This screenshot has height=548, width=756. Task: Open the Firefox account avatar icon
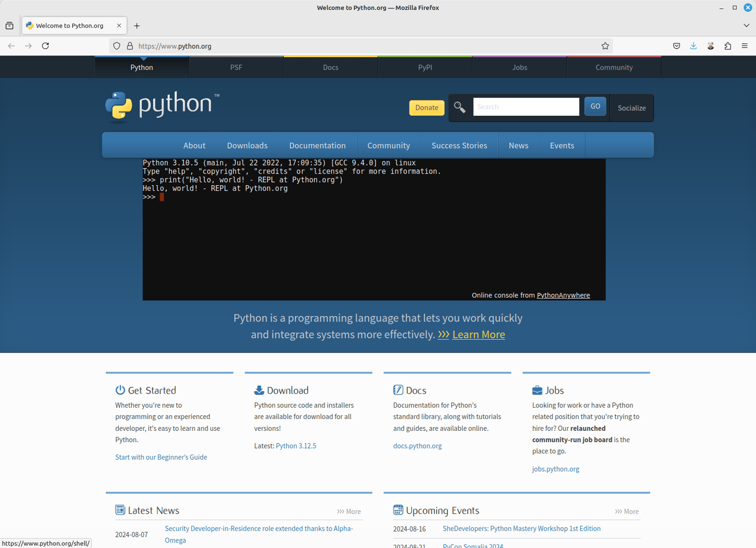[711, 46]
